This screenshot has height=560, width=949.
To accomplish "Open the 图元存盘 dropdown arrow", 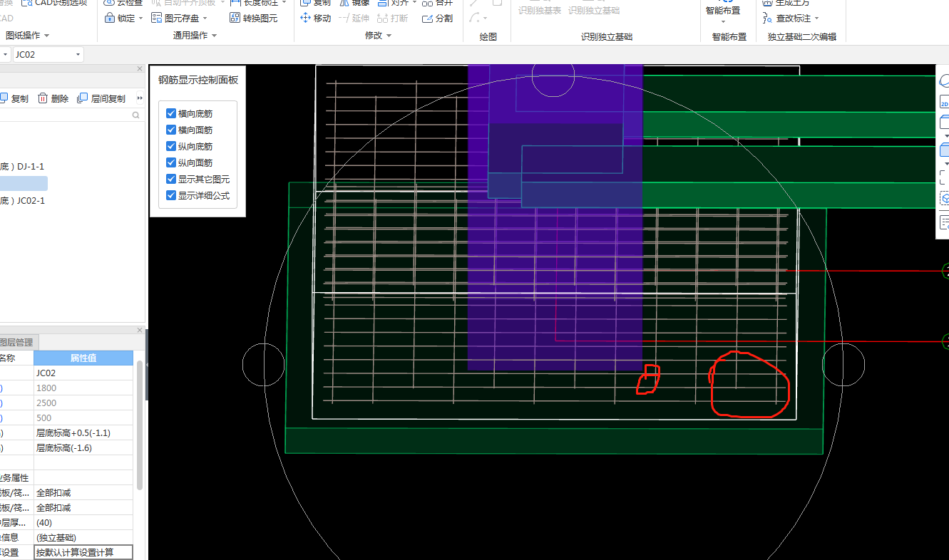I will 205,19.
